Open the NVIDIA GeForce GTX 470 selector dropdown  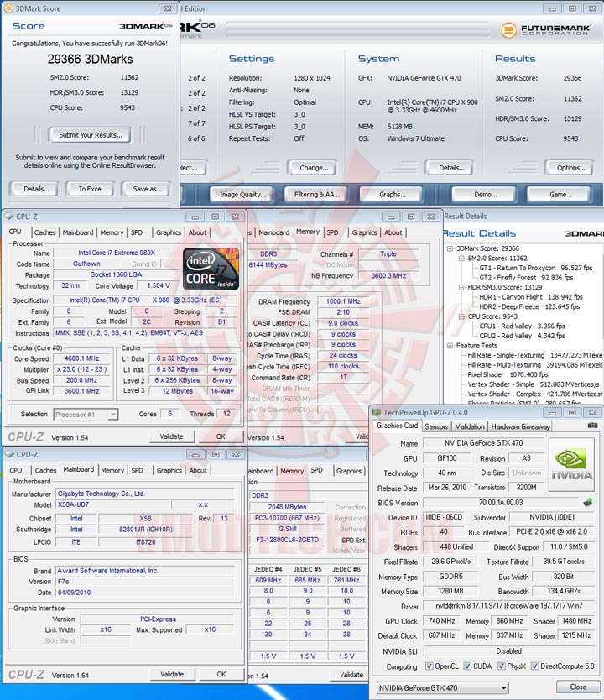point(504,688)
